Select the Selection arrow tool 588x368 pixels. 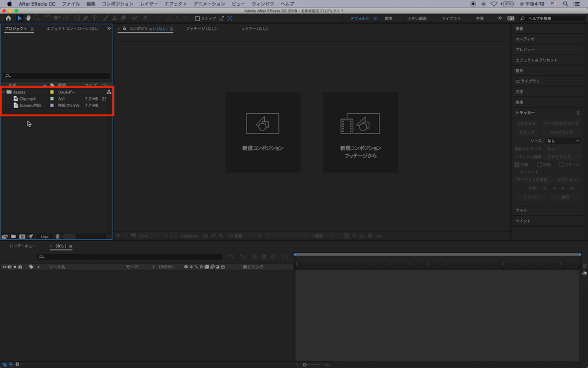(19, 18)
